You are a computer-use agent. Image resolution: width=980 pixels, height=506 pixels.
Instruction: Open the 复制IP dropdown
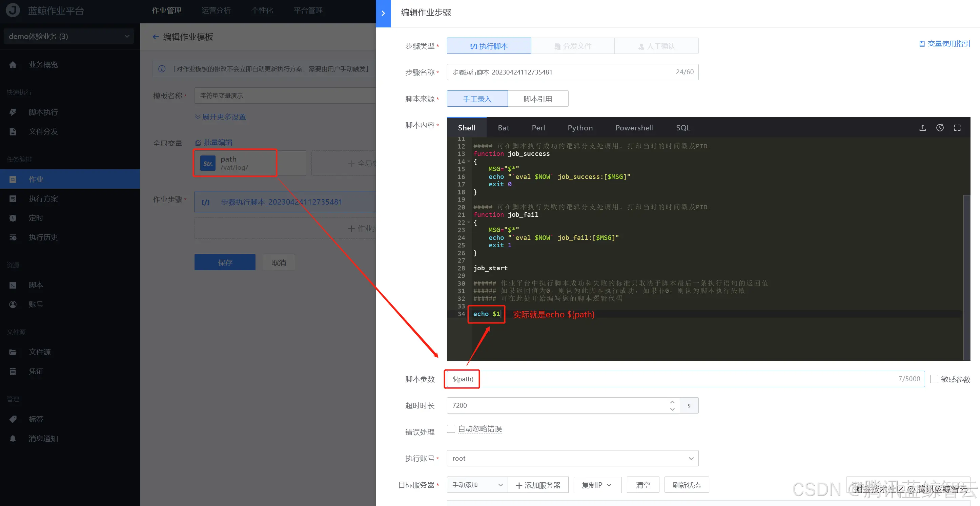pos(597,485)
